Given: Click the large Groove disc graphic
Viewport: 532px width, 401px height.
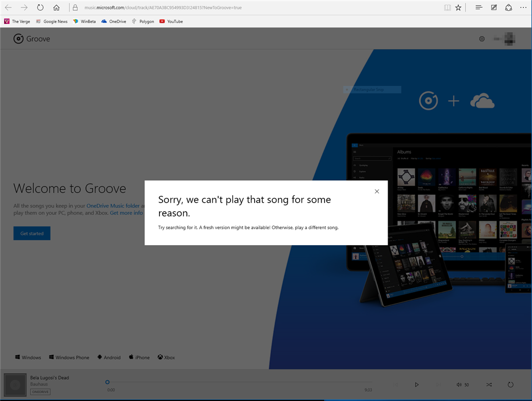Looking at the screenshot, I should point(428,101).
